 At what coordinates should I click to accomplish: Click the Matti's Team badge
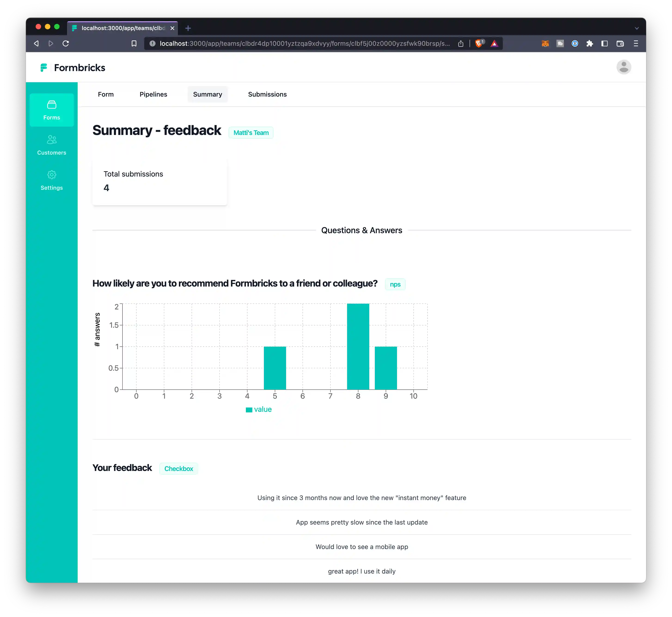[251, 133]
